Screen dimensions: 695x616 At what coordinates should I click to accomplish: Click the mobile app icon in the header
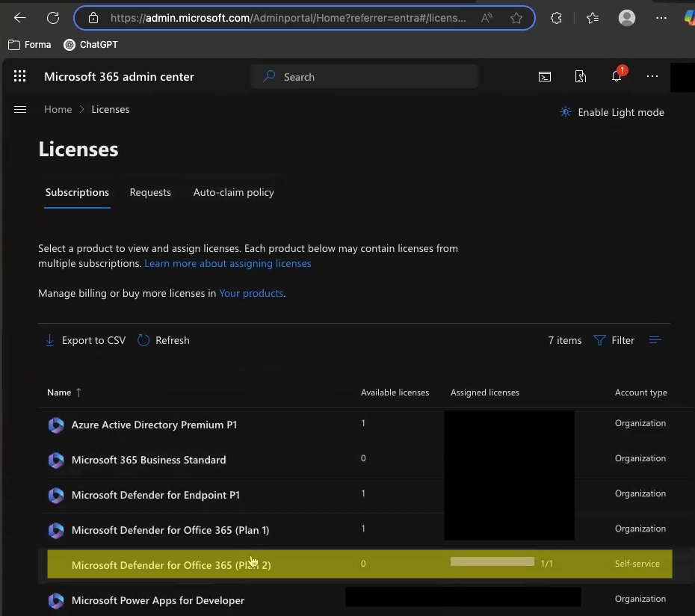581,76
